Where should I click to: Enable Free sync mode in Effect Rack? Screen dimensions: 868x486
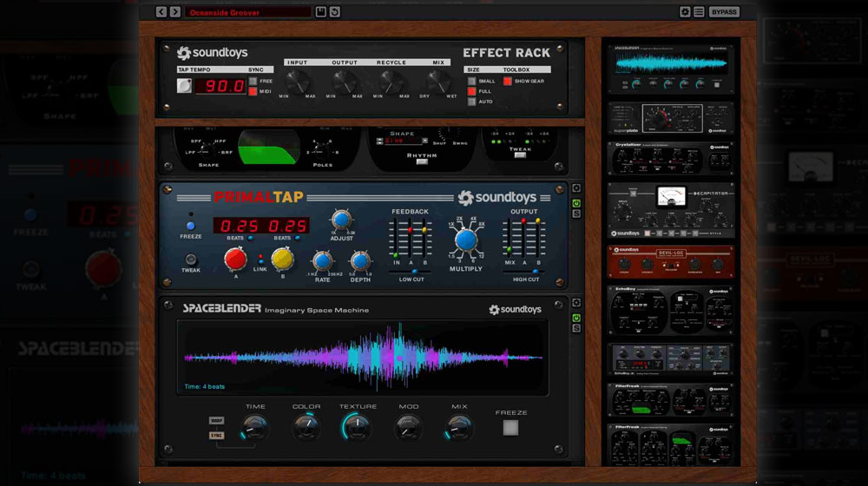point(253,81)
